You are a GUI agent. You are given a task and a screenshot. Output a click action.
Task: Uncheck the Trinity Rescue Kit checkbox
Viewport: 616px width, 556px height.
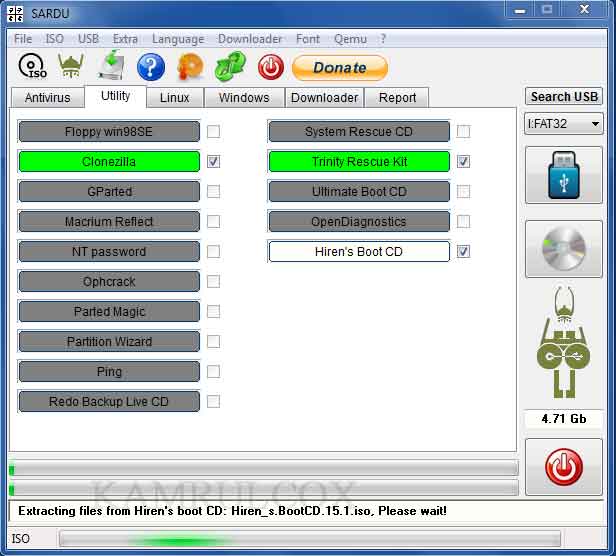click(463, 161)
